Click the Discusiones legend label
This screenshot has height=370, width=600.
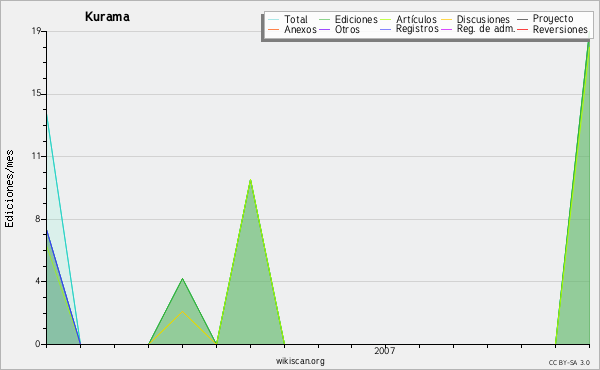pyautogui.click(x=483, y=20)
